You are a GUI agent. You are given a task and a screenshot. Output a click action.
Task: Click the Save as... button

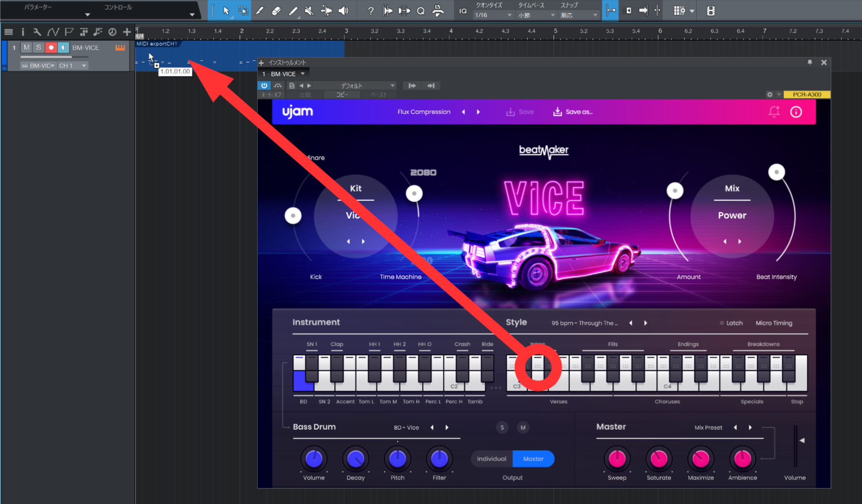[573, 112]
